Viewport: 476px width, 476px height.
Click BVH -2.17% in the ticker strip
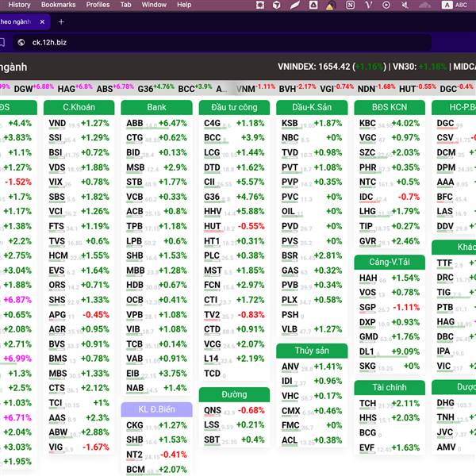(297, 88)
